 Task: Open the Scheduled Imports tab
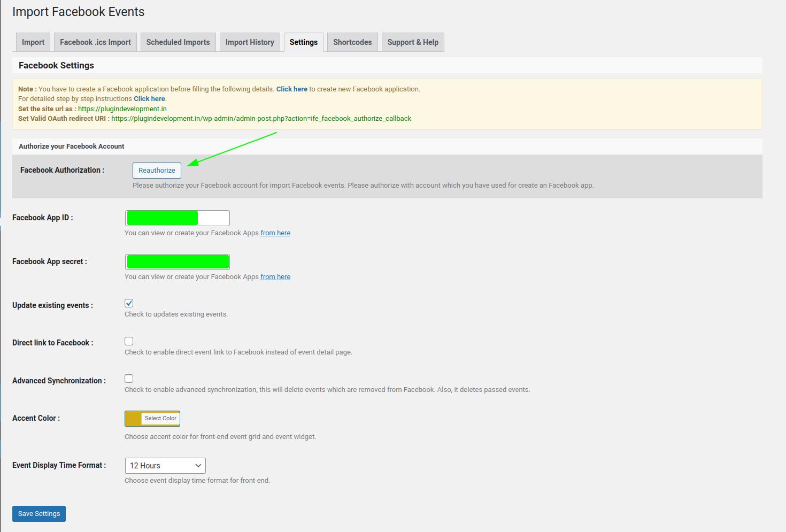(x=178, y=42)
